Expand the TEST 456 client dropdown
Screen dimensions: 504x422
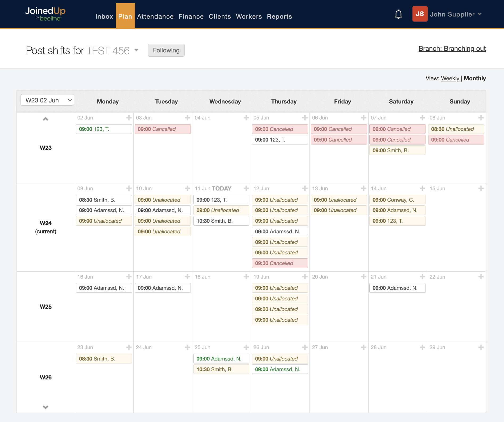(136, 50)
